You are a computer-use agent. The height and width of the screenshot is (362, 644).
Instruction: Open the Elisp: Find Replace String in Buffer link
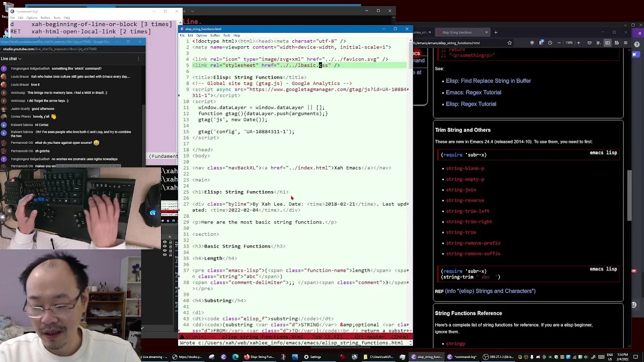(x=488, y=80)
